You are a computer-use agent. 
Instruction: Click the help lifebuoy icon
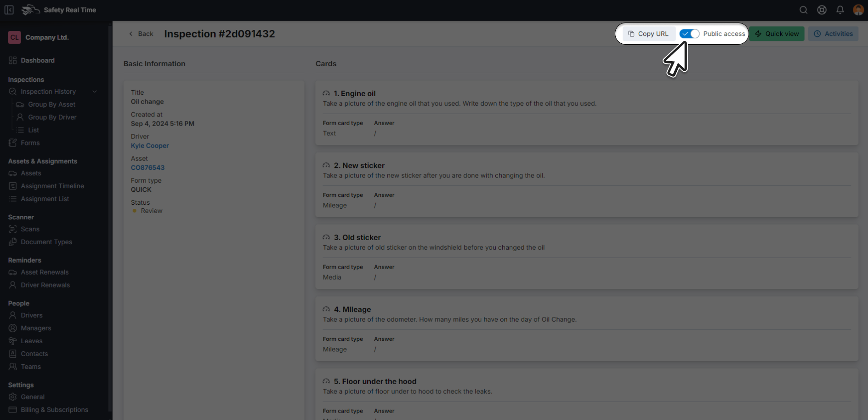pos(822,10)
